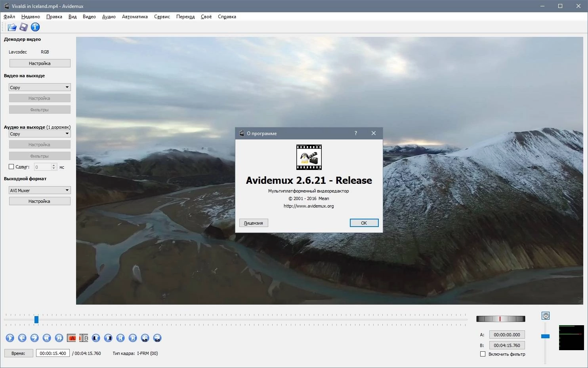Jump to last frame icon

(133, 338)
